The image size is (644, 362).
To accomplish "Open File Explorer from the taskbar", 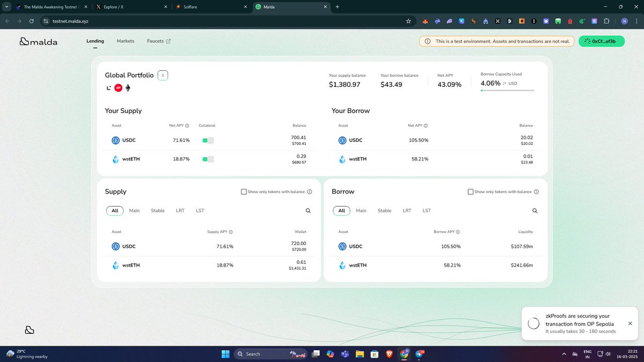I will click(x=359, y=353).
